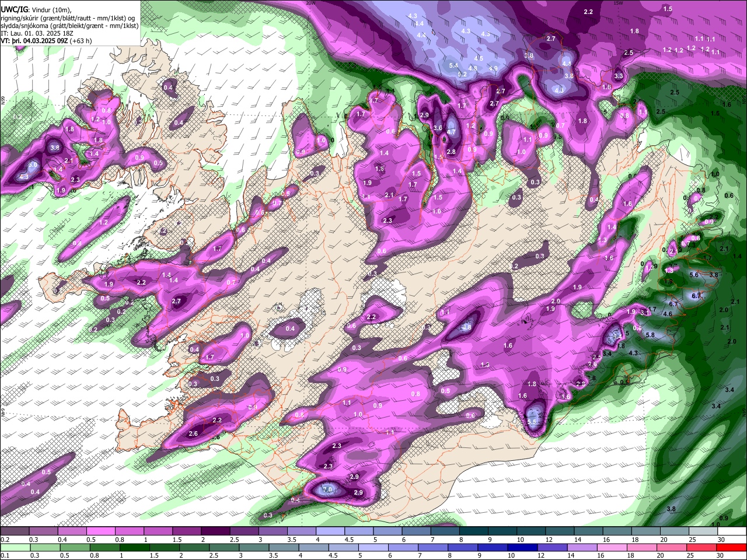Click the 7.0 snowfall value on the south coast
The width and height of the screenshot is (747, 560).
(327, 489)
